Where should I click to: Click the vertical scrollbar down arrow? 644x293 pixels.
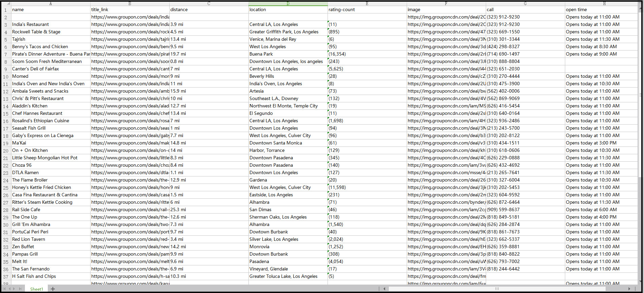pyautogui.click(x=641, y=282)
